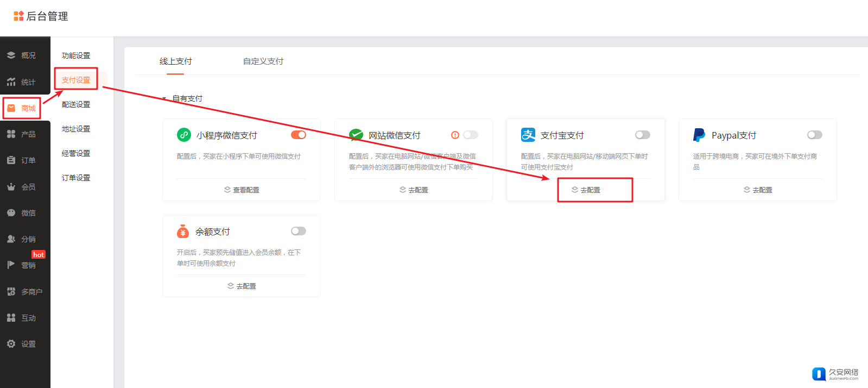
Task: Click the mini-program WeChat pay icon
Action: [x=184, y=135]
